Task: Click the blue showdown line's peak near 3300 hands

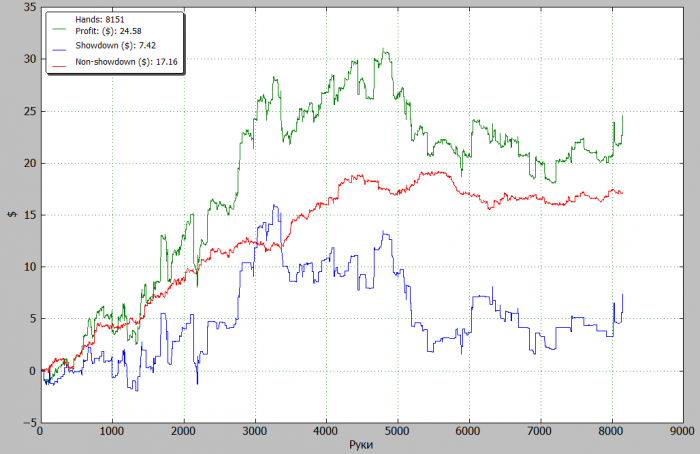Action: (274, 205)
